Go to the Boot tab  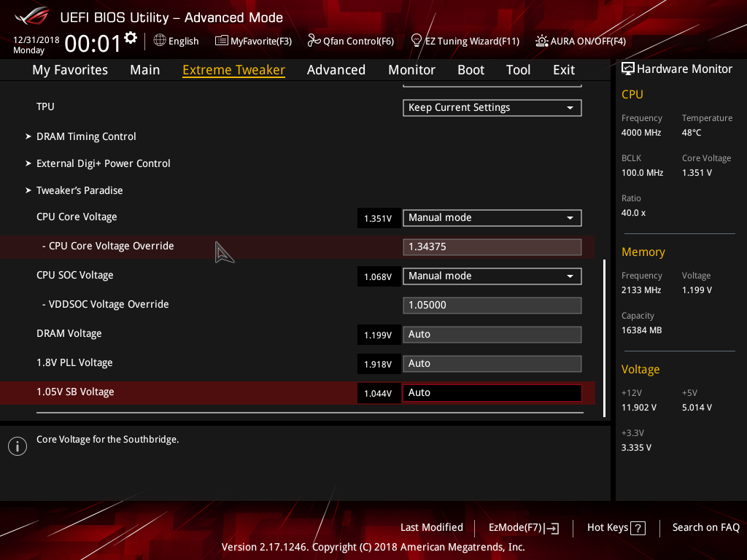[471, 70]
